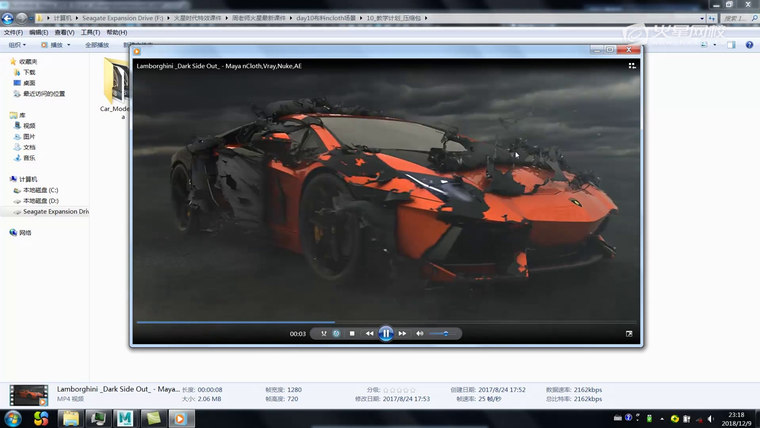Switch to full screen view icon

point(629,333)
